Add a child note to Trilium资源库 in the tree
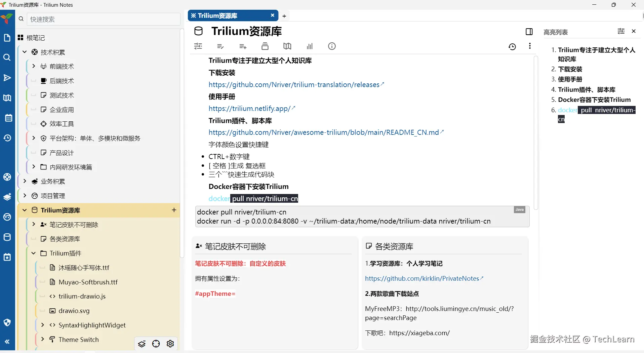644x353 pixels. tap(174, 210)
